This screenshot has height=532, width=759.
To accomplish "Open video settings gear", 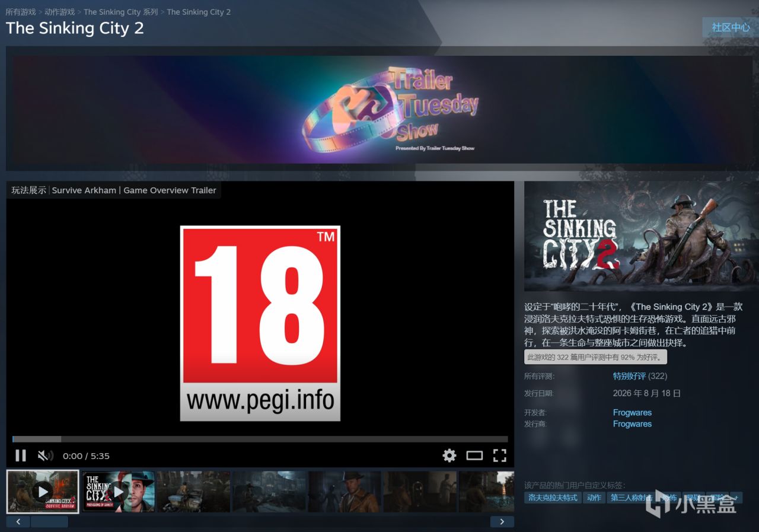I will coord(449,455).
